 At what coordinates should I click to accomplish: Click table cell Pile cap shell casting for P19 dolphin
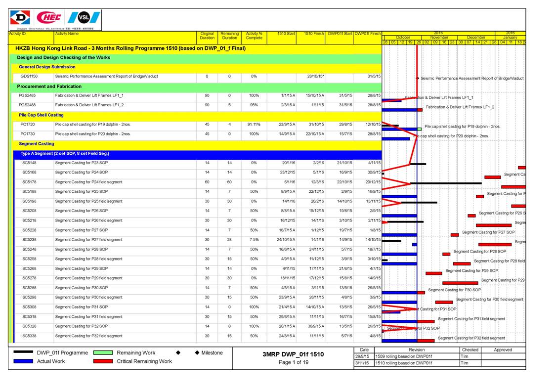click(93, 124)
